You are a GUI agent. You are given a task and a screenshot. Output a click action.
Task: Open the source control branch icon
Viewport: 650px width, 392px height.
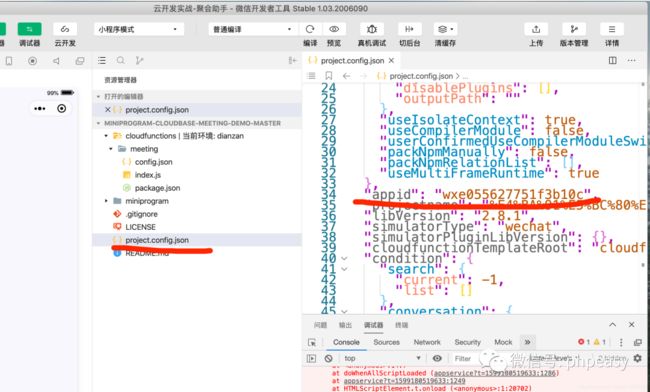139,60
